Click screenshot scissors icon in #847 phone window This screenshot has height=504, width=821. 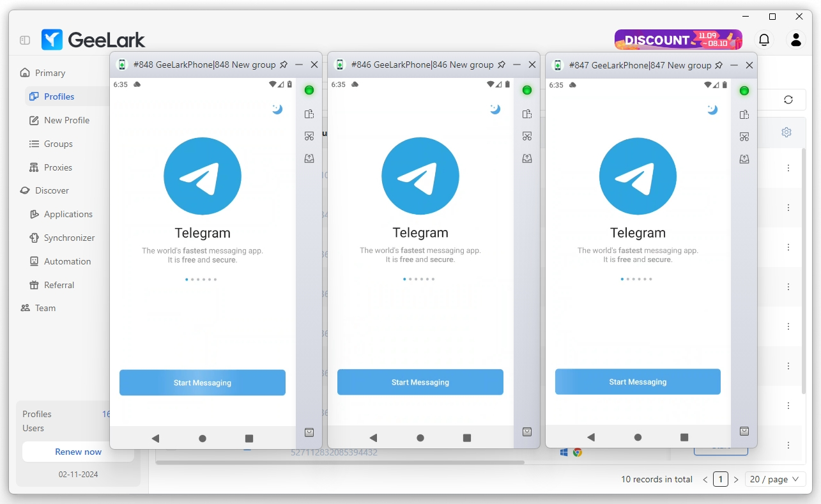[744, 137]
